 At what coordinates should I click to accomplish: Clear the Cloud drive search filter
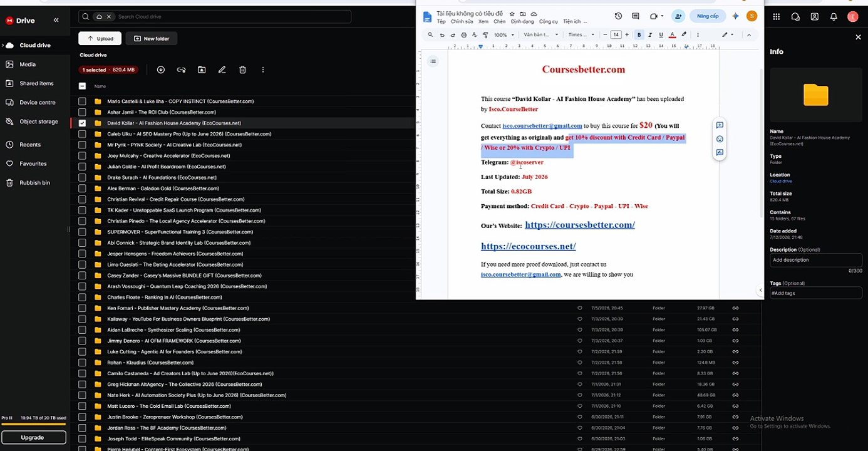(x=109, y=16)
